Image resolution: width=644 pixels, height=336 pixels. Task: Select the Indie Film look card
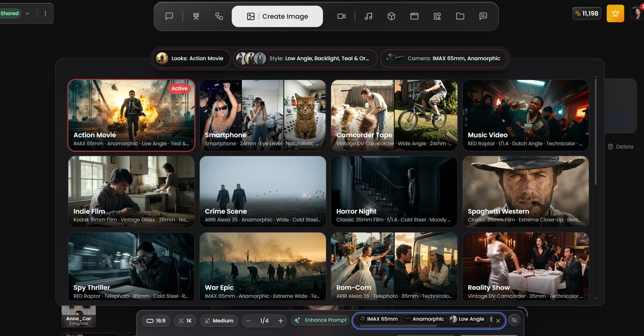[x=131, y=191]
